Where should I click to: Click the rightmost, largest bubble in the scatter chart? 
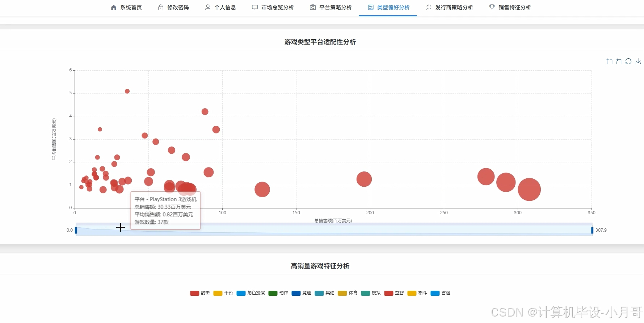click(529, 189)
